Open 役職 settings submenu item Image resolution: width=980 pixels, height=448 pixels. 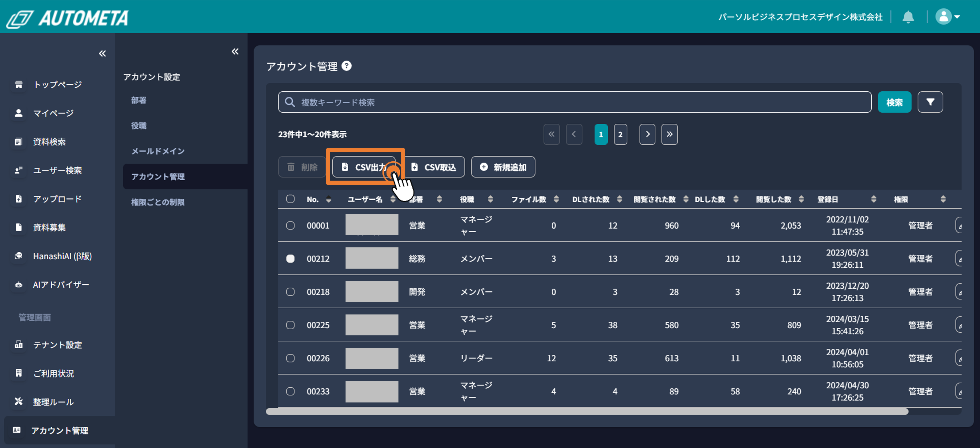coord(139,126)
